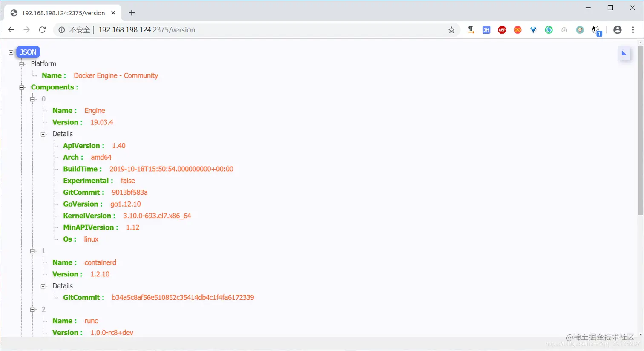Screen dimensions: 644x351
Task: Click the GitCommit hash b34a5c8af56e...
Action: click(x=183, y=298)
